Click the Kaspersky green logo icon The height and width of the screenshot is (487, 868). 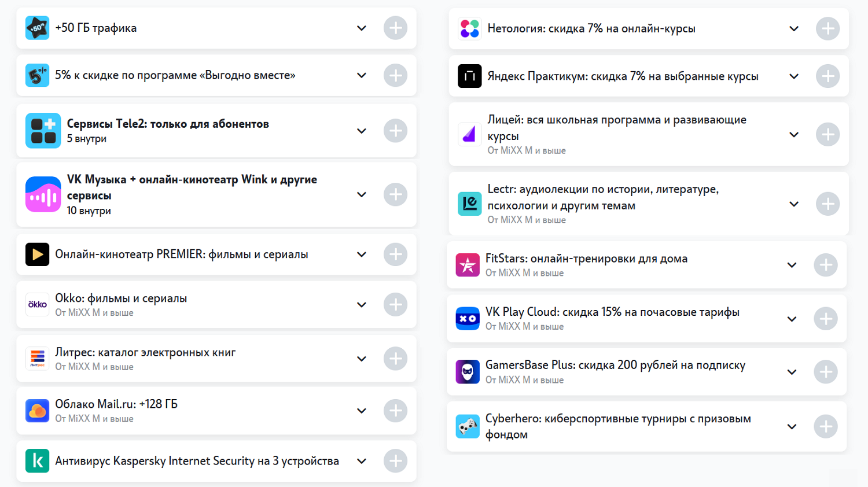pyautogui.click(x=37, y=461)
